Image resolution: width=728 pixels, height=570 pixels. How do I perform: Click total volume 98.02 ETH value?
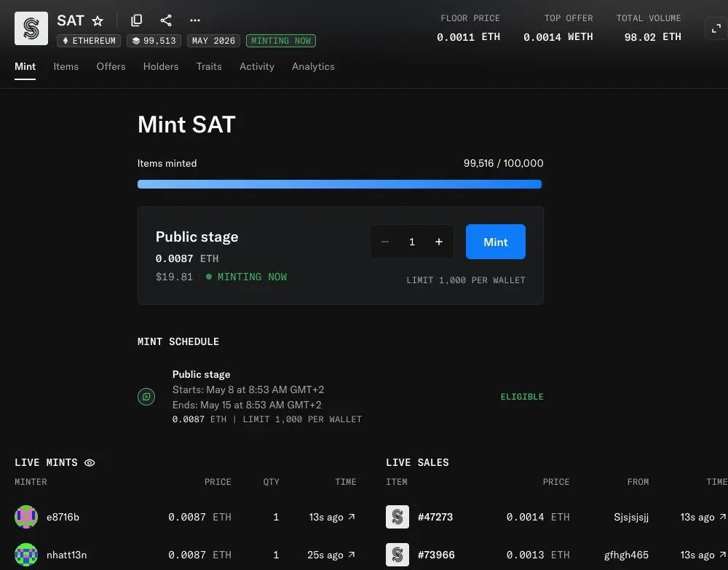652,36
